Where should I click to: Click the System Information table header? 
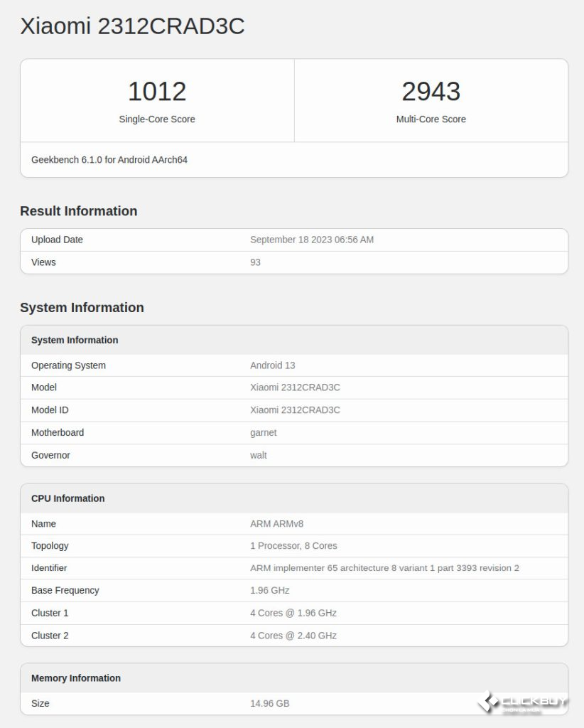[x=75, y=341]
